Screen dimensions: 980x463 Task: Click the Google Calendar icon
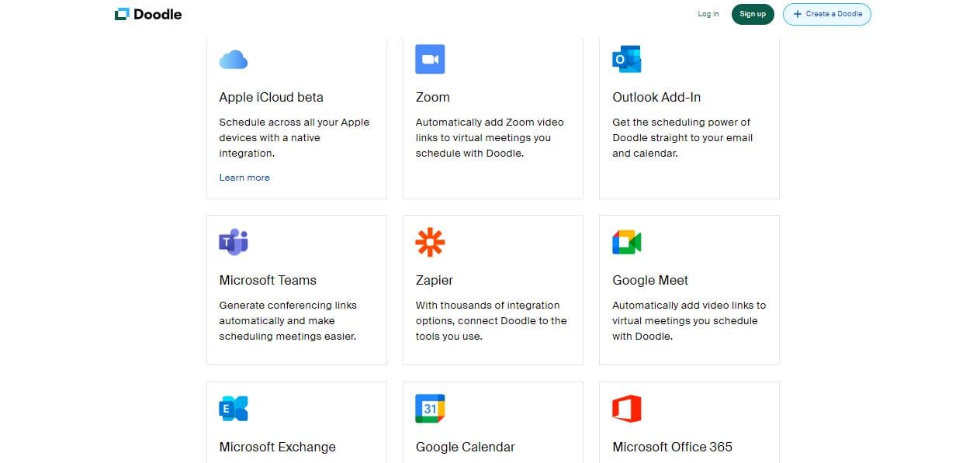tap(430, 409)
